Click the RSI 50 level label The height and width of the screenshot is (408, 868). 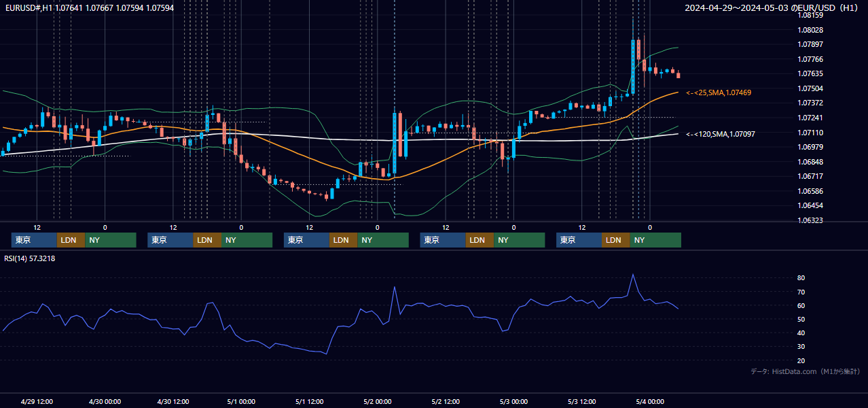click(801, 319)
